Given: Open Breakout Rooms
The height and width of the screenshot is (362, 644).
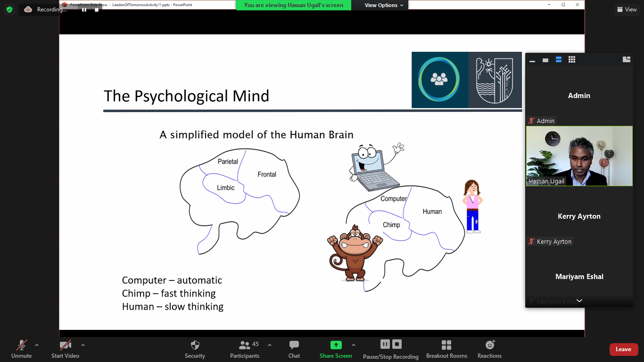Looking at the screenshot, I should [x=446, y=349].
